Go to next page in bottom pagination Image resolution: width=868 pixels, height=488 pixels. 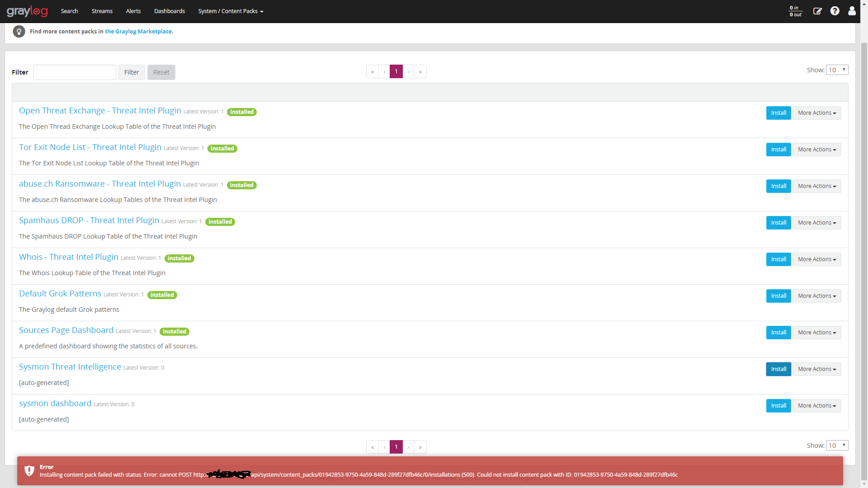(408, 447)
